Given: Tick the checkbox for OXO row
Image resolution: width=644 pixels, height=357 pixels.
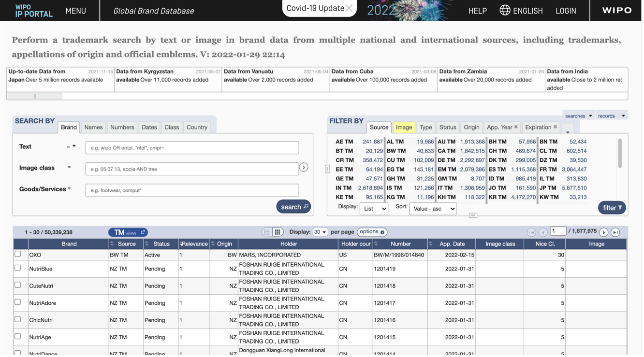Looking at the screenshot, I should (18, 255).
